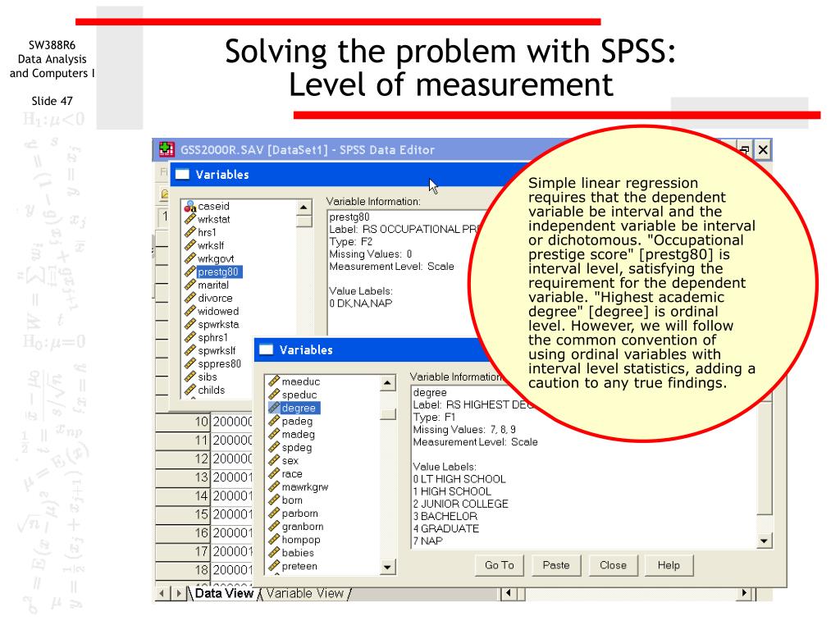Select row 18 header in data grid
The image size is (840, 630).
tap(183, 570)
